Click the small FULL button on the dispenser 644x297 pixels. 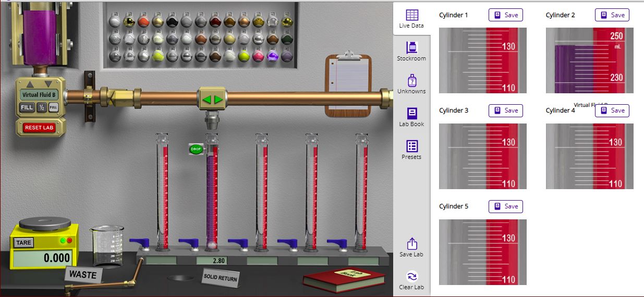coord(53,107)
